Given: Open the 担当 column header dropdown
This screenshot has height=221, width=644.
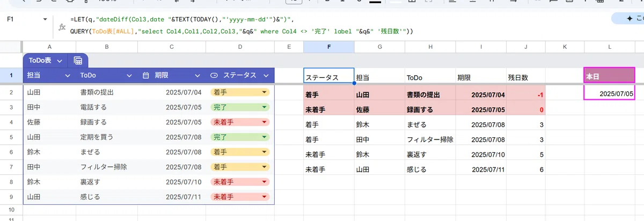Looking at the screenshot, I should pos(68,76).
